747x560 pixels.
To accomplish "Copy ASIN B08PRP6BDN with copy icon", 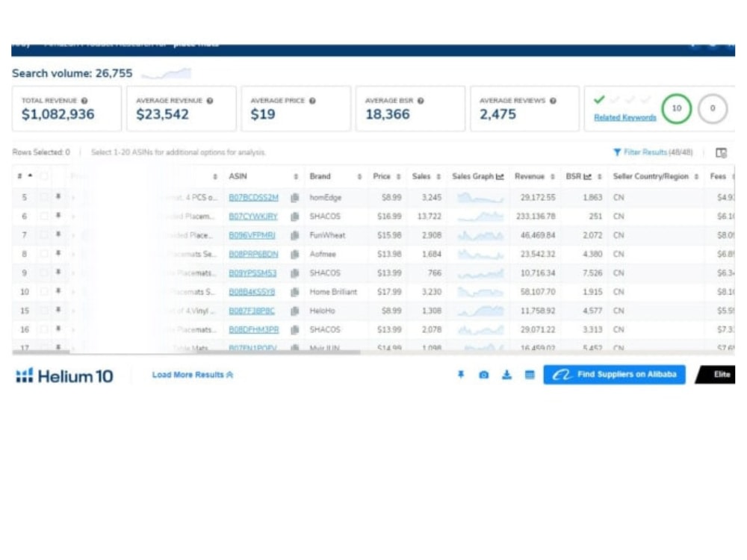I will (295, 254).
